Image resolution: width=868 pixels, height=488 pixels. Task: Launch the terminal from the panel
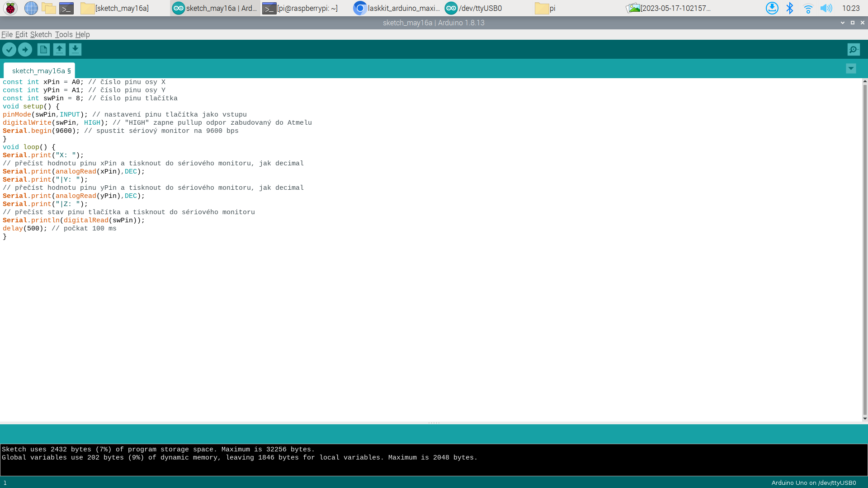(x=66, y=8)
